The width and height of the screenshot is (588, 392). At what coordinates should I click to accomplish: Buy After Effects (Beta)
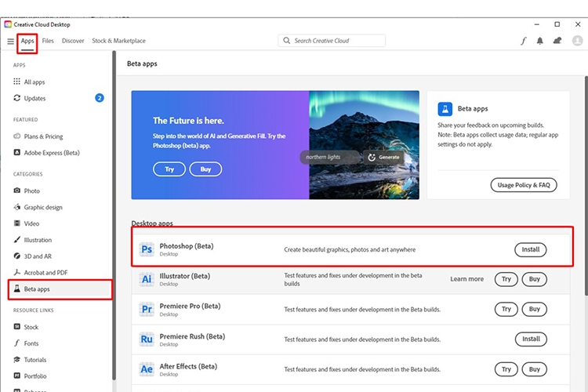click(535, 369)
